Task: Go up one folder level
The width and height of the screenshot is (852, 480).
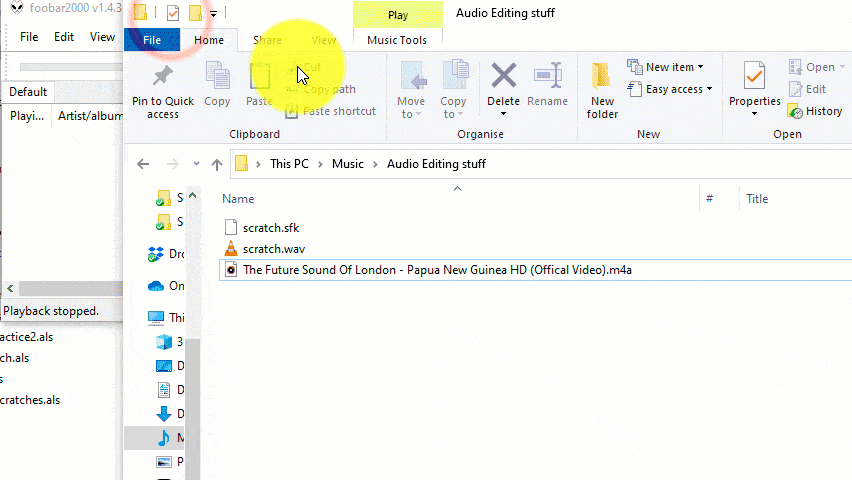Action: (x=217, y=164)
